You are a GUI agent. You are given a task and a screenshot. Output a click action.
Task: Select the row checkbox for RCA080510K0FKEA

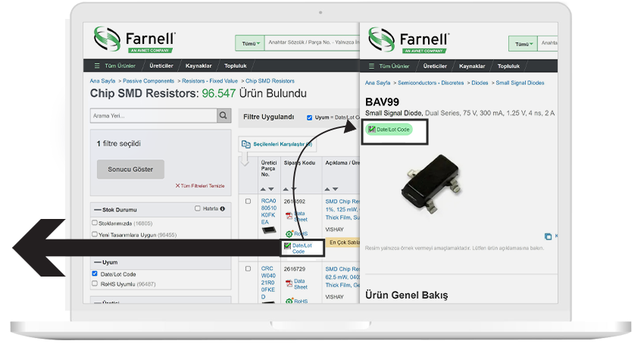tap(248, 202)
